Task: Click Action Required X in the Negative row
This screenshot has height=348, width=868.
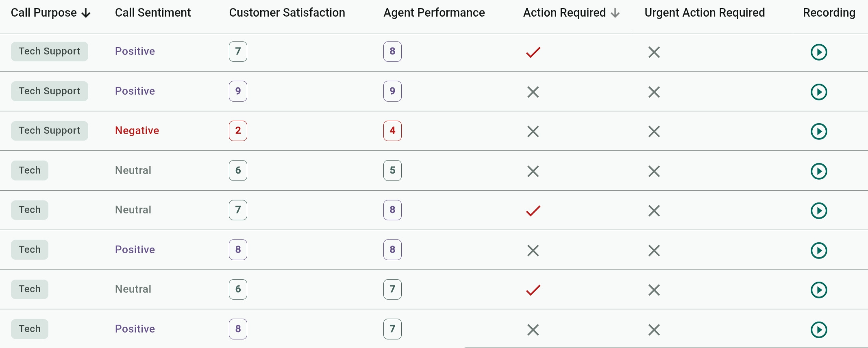Action: pyautogui.click(x=533, y=131)
